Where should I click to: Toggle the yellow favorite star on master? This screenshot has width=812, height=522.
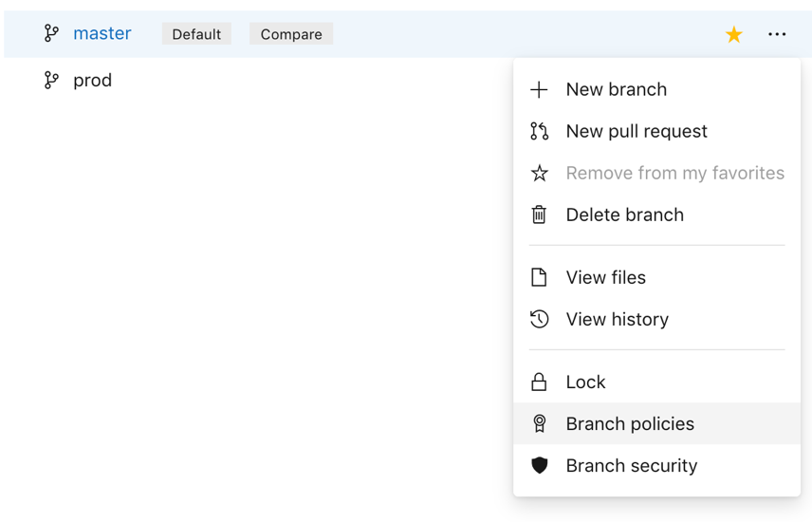734,35
